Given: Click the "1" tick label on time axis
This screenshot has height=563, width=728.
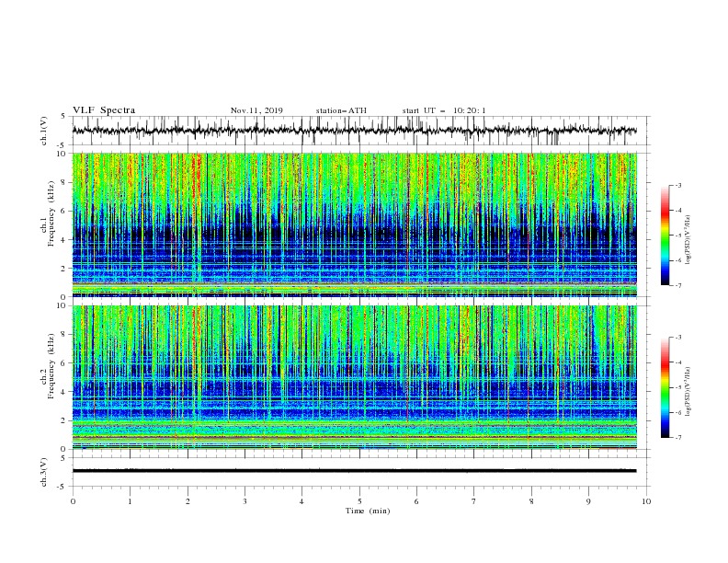Looking at the screenshot, I should click(x=130, y=501).
